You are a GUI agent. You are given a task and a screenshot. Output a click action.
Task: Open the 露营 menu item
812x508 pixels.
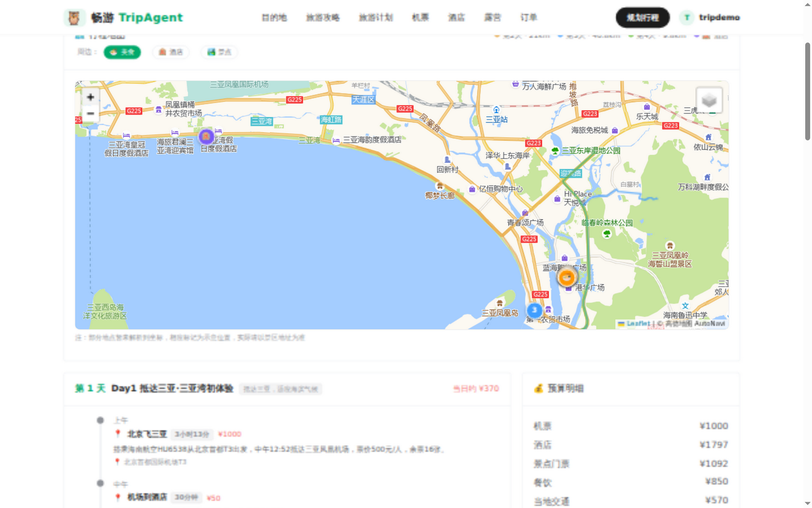[x=493, y=17]
